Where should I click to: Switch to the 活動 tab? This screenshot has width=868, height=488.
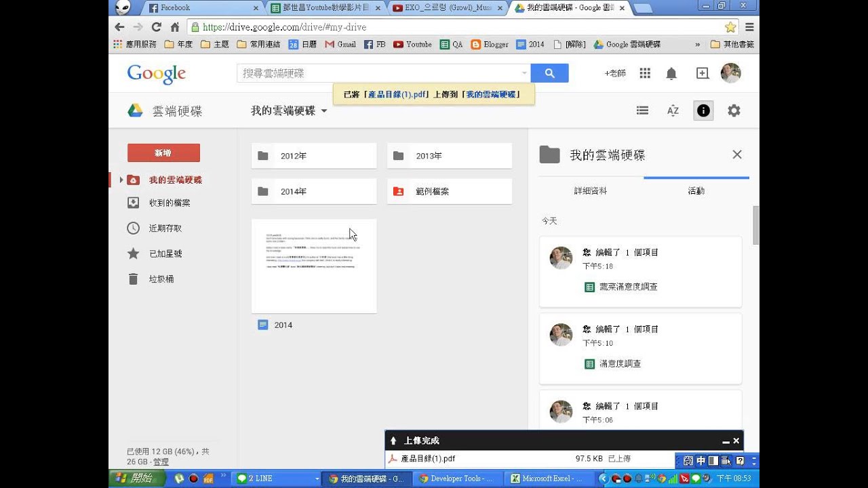pyautogui.click(x=696, y=191)
